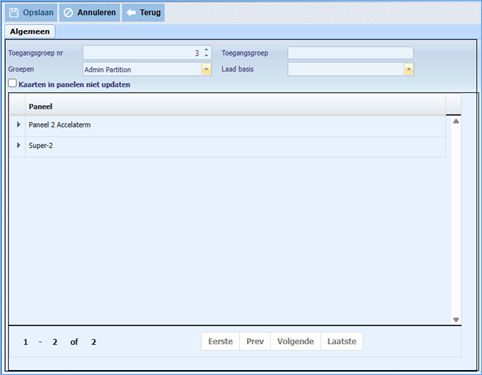Go to Prev page
Screen dimensions: 482x375
tap(255, 341)
